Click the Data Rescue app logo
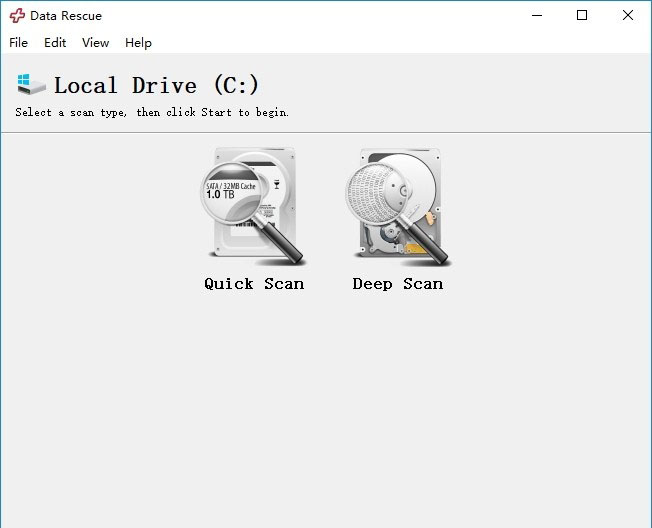The image size is (652, 528). click(17, 16)
